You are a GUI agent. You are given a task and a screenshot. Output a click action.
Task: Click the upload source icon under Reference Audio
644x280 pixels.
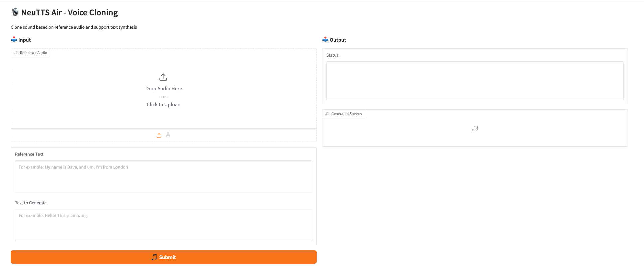[x=159, y=135]
